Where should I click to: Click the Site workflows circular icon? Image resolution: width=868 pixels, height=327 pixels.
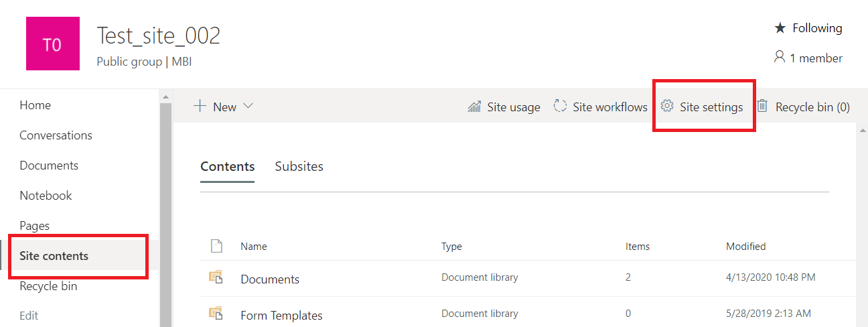[560, 107]
